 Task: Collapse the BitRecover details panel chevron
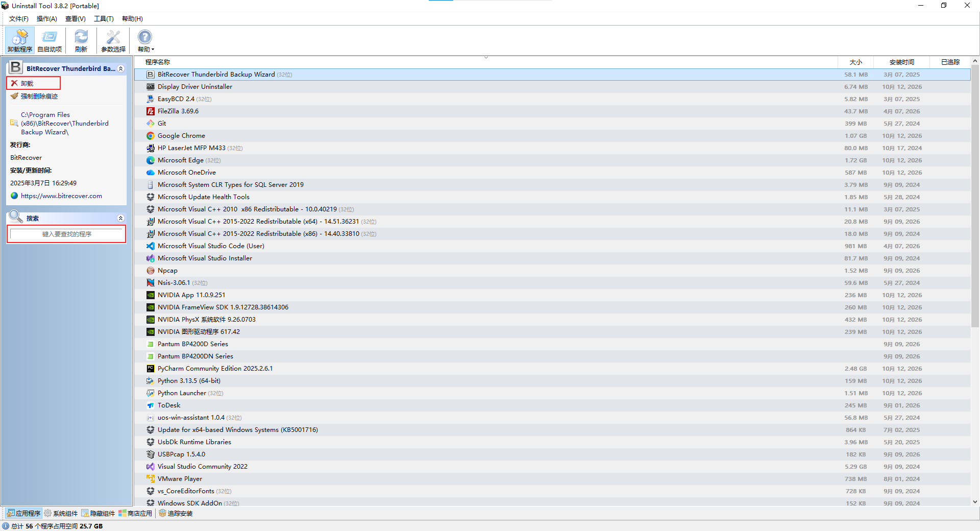tap(121, 68)
